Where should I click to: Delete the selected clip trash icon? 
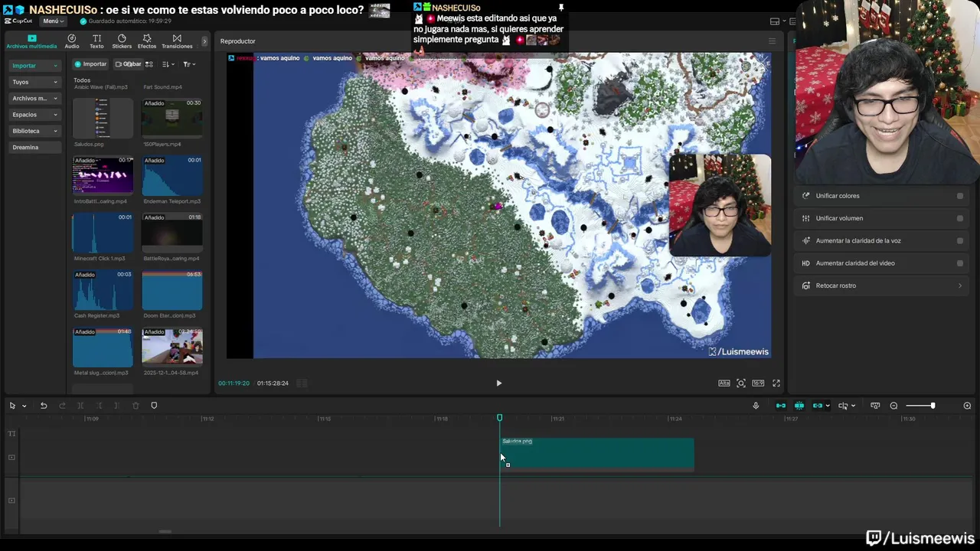click(x=136, y=406)
